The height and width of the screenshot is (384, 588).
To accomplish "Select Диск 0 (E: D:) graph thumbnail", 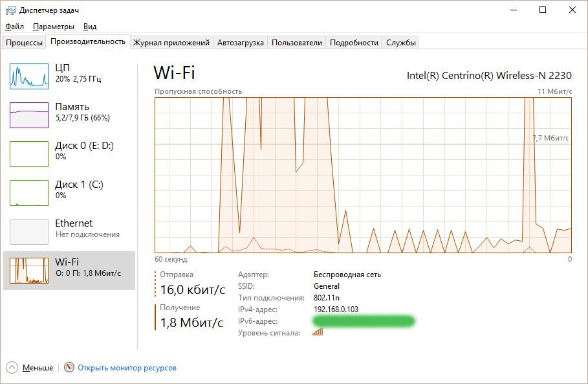I will point(29,154).
